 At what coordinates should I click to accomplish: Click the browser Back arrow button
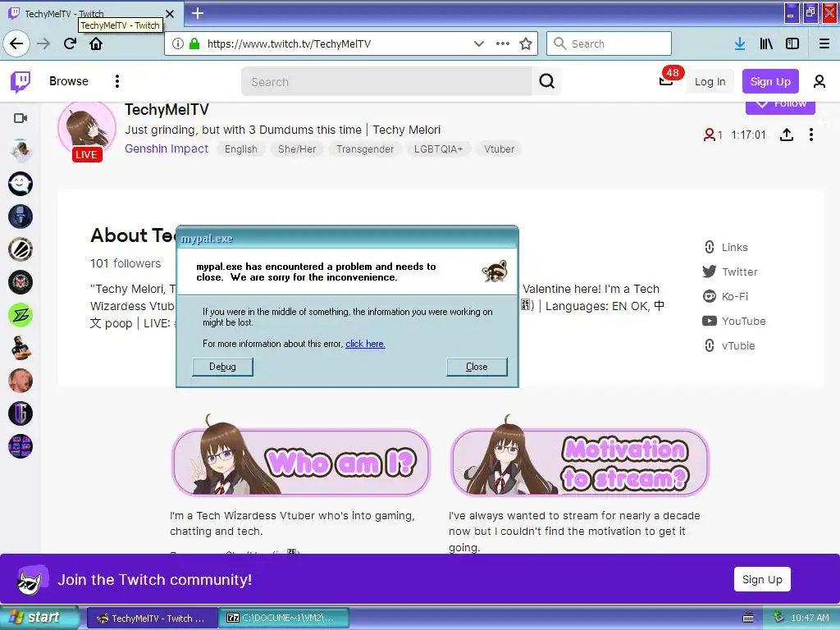tap(16, 43)
